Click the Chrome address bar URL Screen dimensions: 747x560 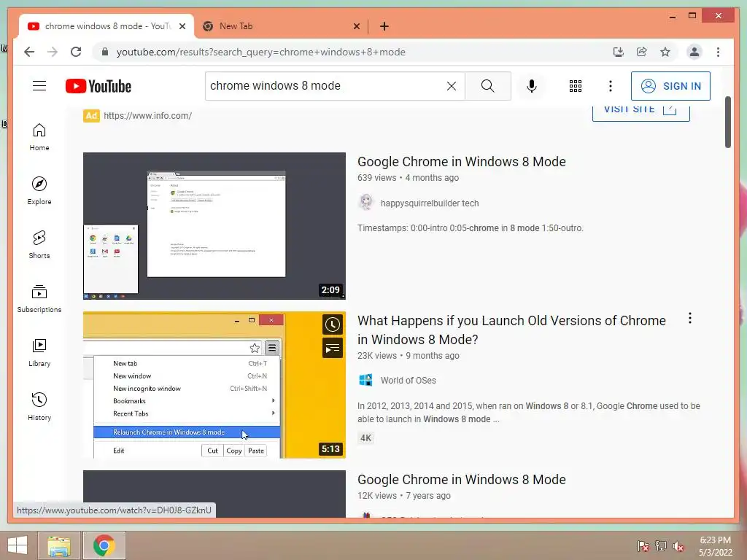261,52
